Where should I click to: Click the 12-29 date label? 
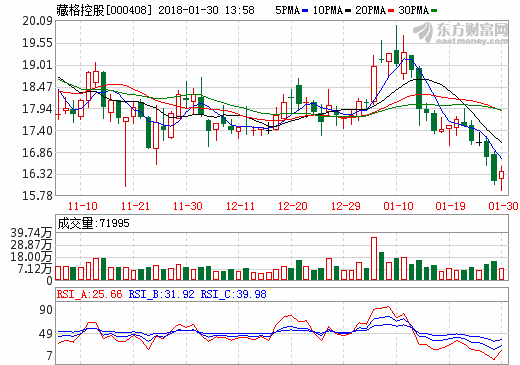coord(345,206)
